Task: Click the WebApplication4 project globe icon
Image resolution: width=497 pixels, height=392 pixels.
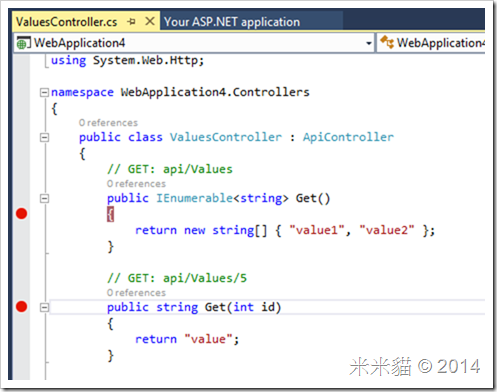Action: point(23,43)
